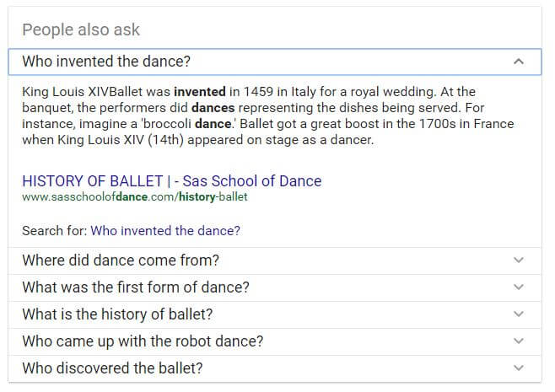This screenshot has width=555, height=392.
Task: Click the bold word 'invented' in answer snippet
Action: click(x=200, y=92)
